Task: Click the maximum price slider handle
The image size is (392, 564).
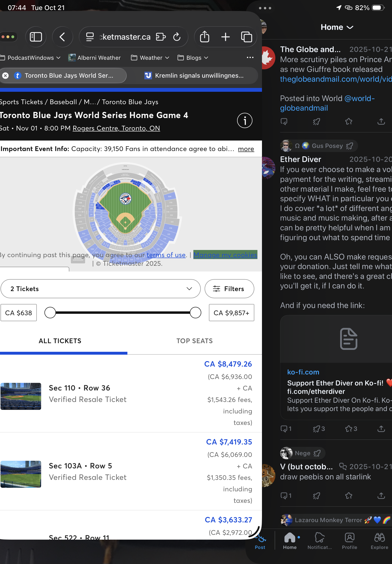Action: click(196, 313)
